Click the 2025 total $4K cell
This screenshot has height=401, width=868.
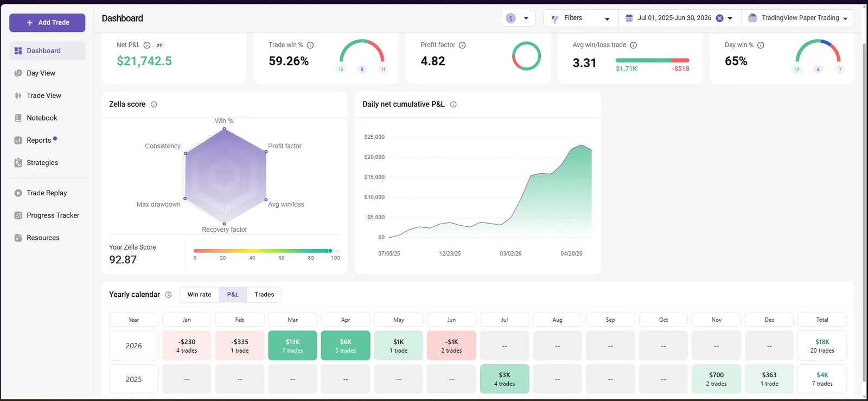click(822, 379)
